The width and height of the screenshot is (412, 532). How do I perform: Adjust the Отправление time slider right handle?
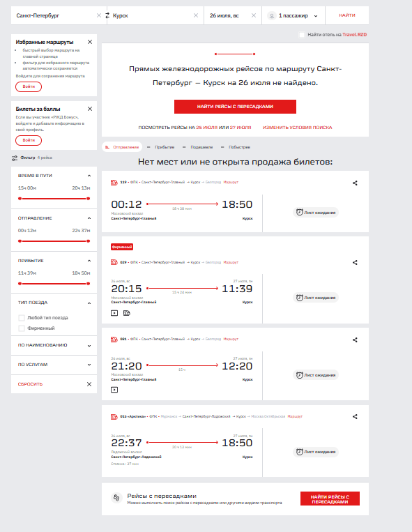[x=88, y=241]
